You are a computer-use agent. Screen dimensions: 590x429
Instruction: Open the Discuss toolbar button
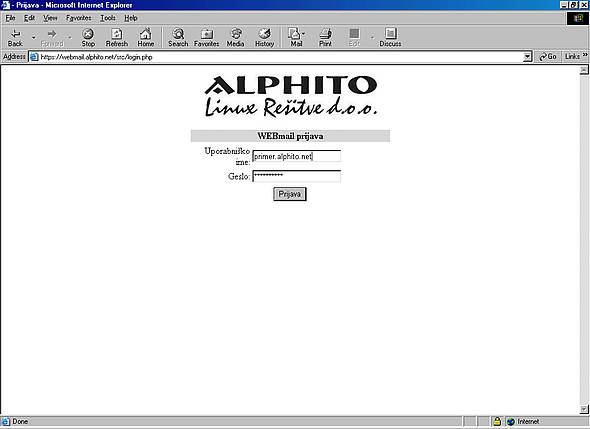point(390,38)
